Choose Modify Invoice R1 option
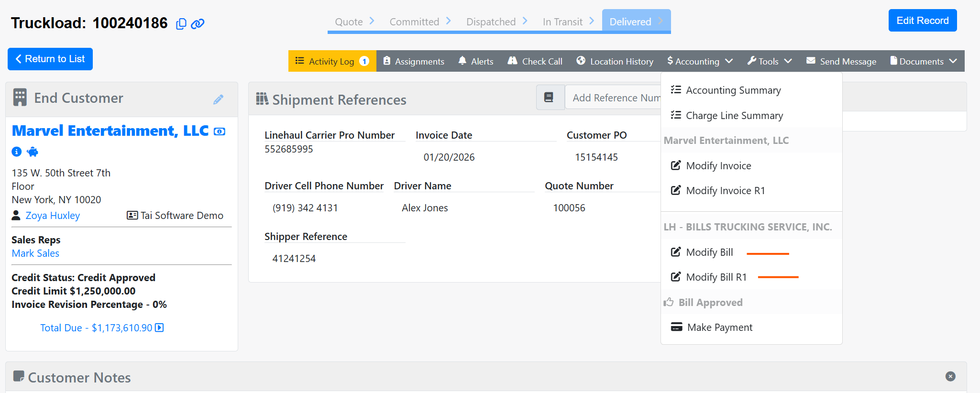The width and height of the screenshot is (980, 393). (x=725, y=191)
